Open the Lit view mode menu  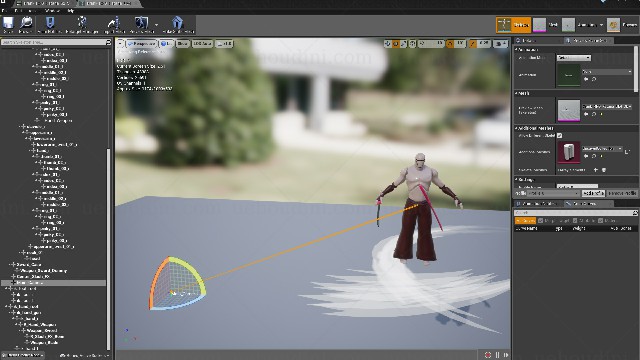(x=166, y=43)
